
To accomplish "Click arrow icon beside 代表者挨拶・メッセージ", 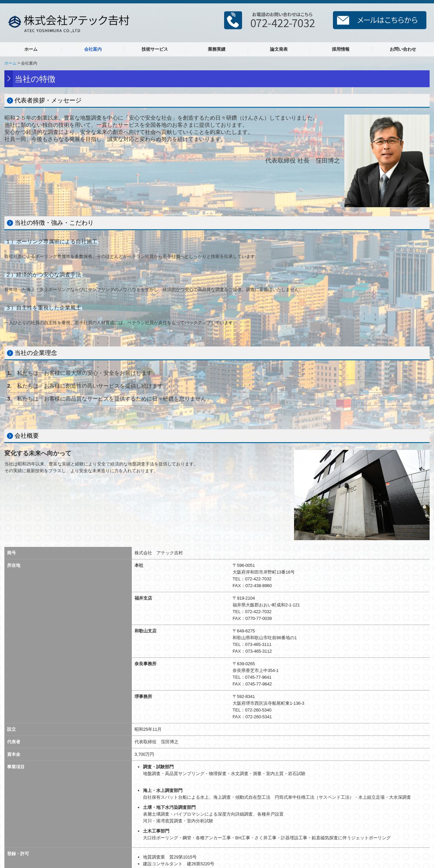I will (x=10, y=100).
